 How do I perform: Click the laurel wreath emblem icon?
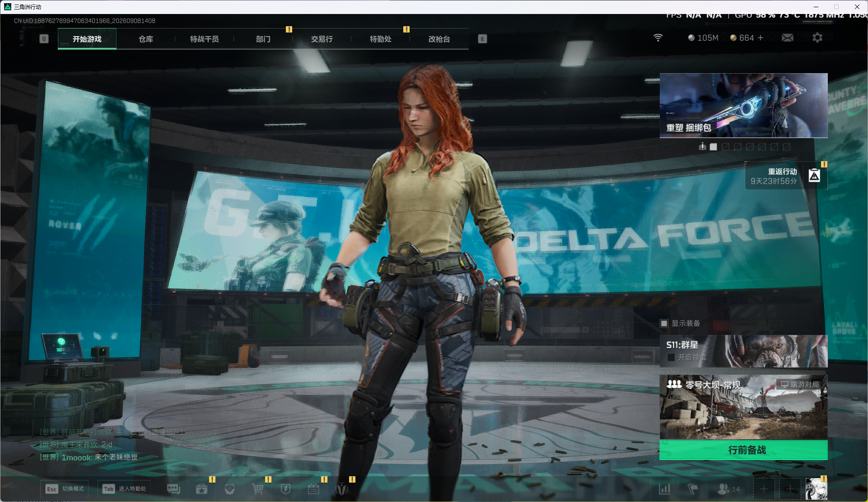342,489
